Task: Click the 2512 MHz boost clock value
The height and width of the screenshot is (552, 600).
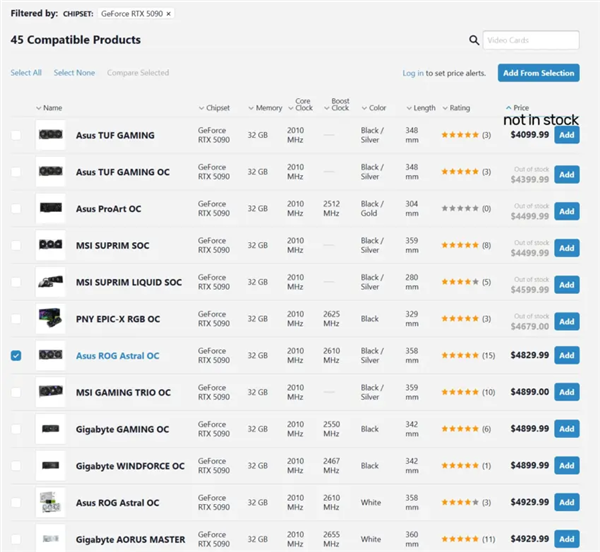Action: [331, 208]
